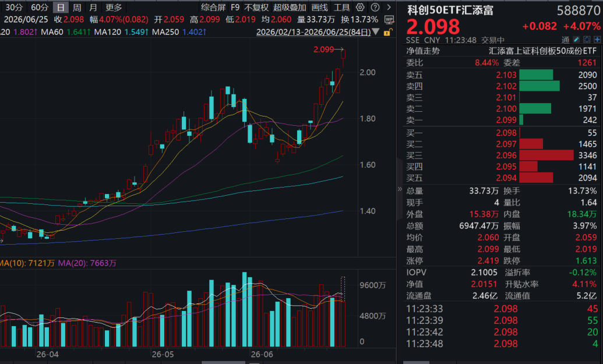
Task: Click 跌停 price 1.613
Action: (586, 261)
